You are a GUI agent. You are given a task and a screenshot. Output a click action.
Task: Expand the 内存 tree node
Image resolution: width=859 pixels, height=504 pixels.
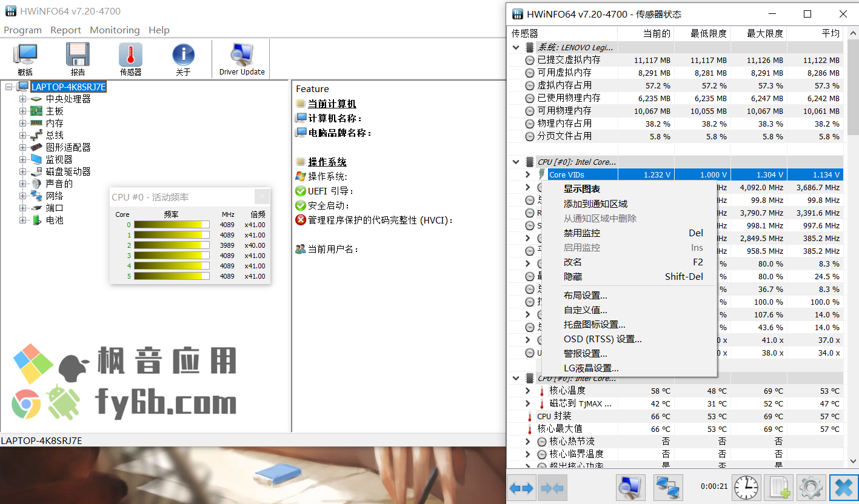coord(23,123)
